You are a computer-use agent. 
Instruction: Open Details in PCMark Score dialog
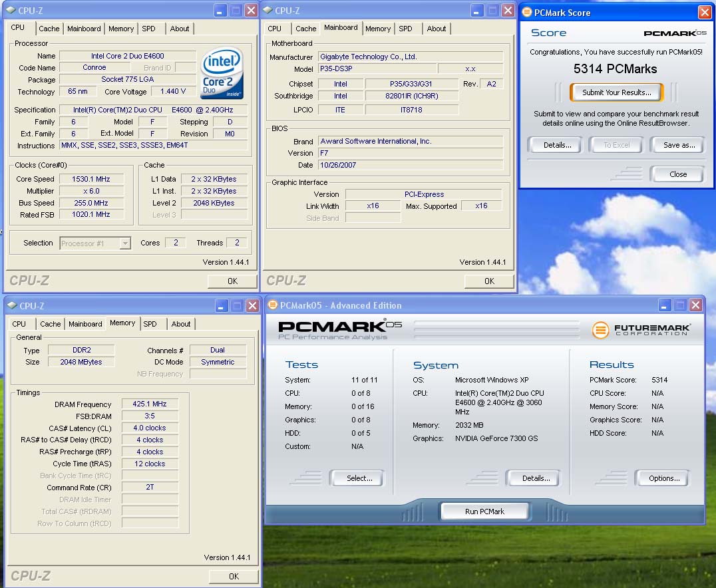coord(557,145)
